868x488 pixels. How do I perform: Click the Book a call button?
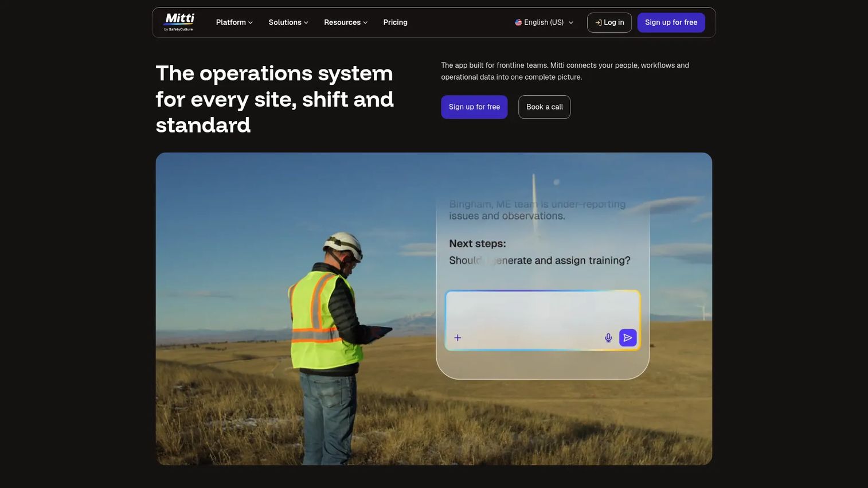(x=545, y=107)
